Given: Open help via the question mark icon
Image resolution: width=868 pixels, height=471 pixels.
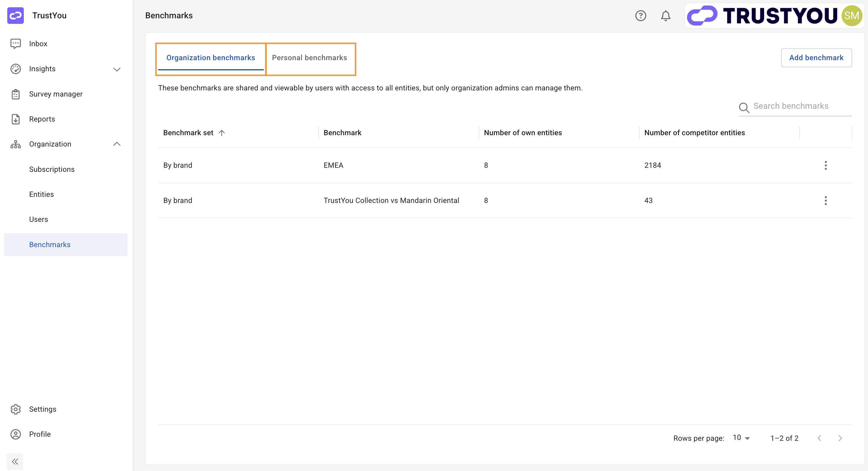Looking at the screenshot, I should click(x=641, y=15).
